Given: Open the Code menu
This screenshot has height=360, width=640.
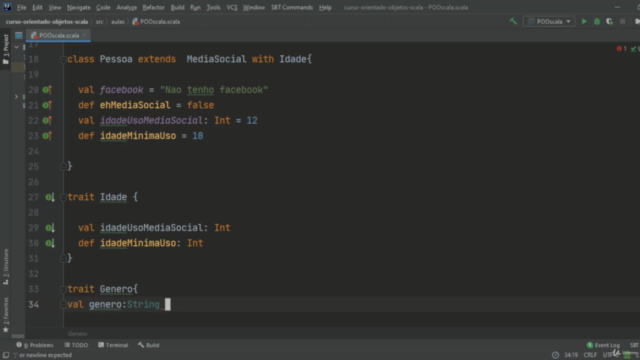Looking at the screenshot, I should [103, 7].
